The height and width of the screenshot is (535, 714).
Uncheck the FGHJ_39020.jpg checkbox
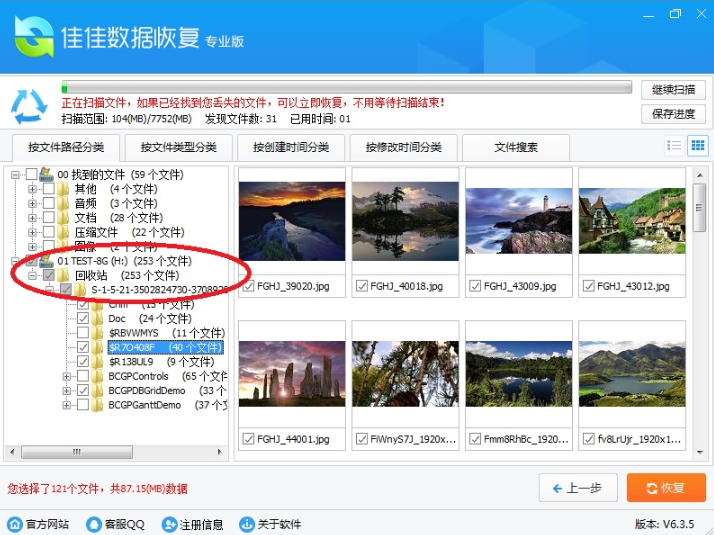[x=247, y=286]
